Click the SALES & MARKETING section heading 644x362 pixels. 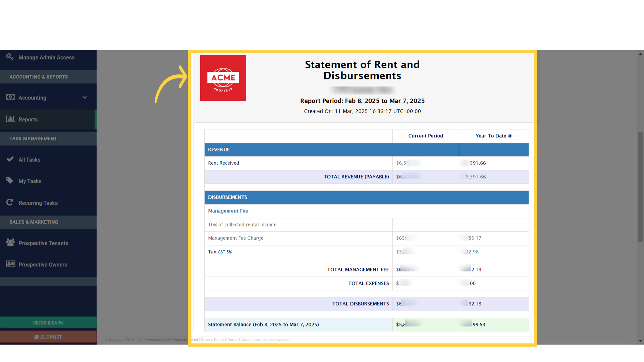pos(34,222)
